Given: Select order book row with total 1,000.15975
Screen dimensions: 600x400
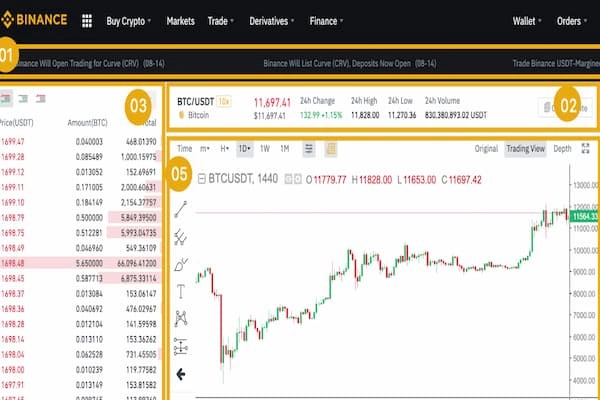Looking at the screenshot, I should [80, 157].
